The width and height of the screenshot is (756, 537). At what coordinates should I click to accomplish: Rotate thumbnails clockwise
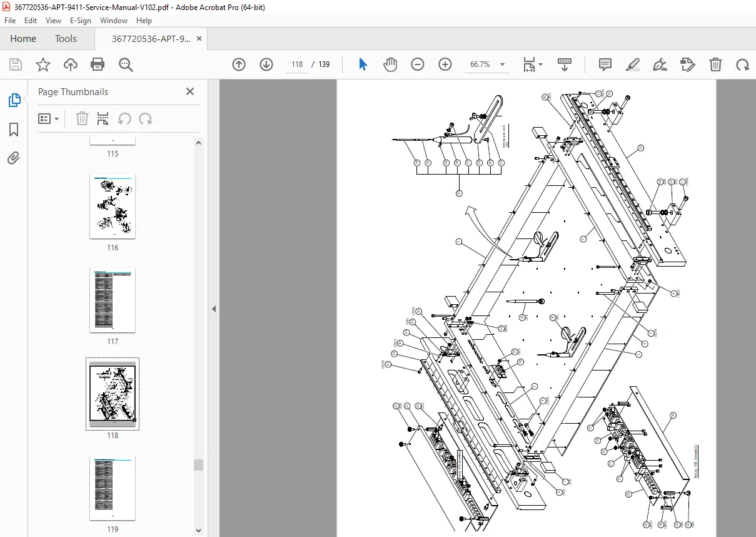coord(146,118)
